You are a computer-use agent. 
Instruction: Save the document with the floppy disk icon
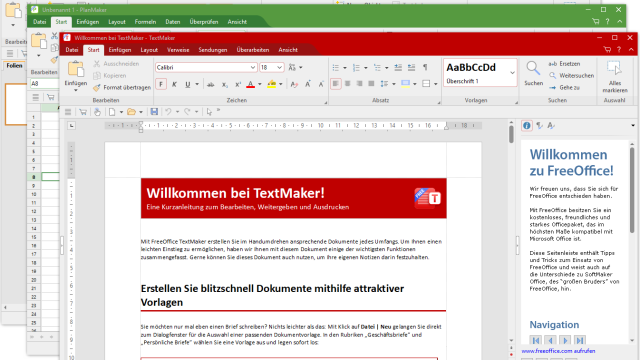point(154,112)
